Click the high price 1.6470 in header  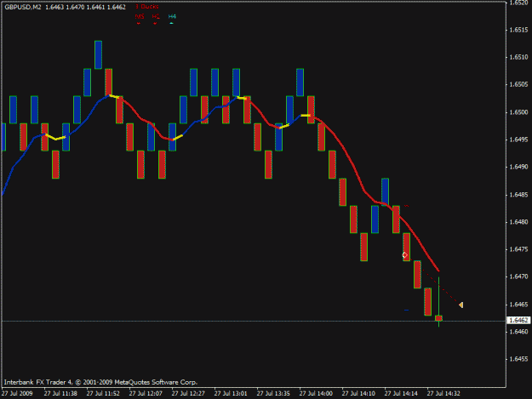coord(75,7)
